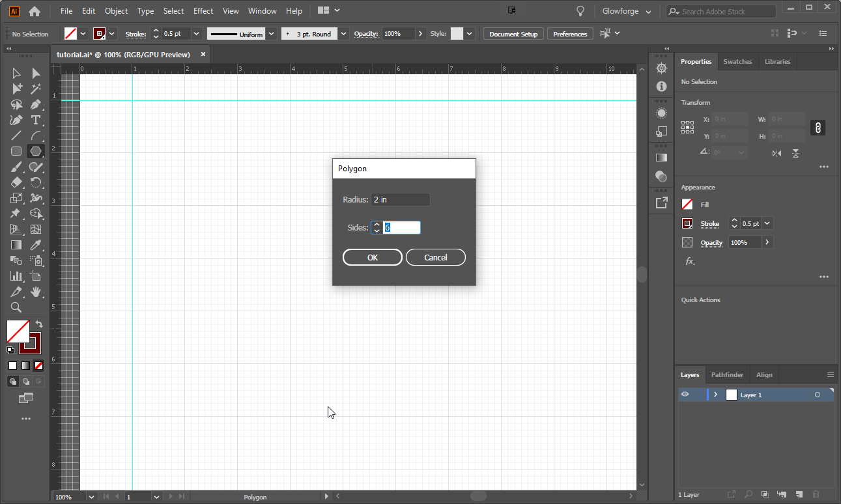
Task: Open stroke weight dropdown in control bar
Action: click(196, 34)
